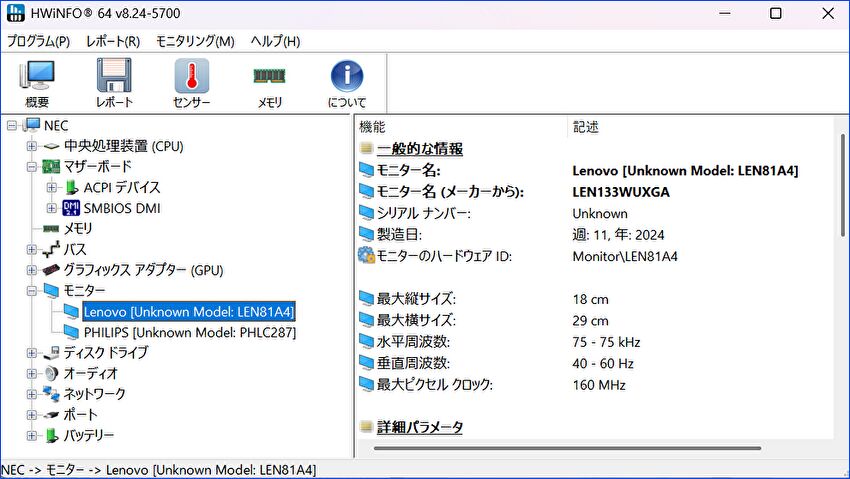This screenshot has width=850, height=479.
Task: Select the メモリ tree item
Action: pos(78,229)
